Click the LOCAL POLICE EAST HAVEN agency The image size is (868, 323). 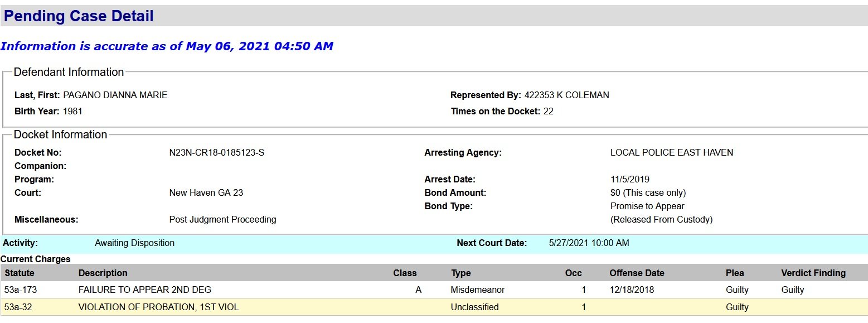coord(672,153)
